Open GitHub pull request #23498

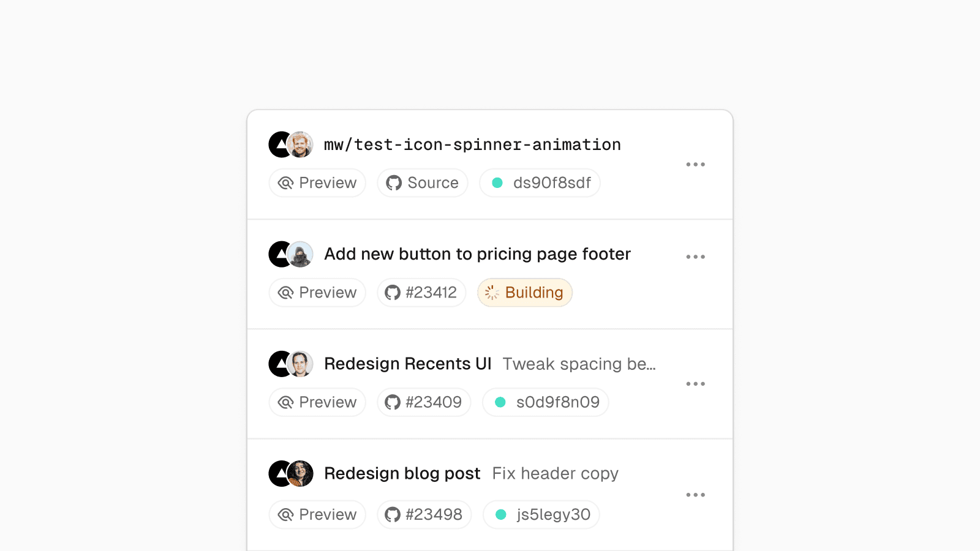coord(424,515)
